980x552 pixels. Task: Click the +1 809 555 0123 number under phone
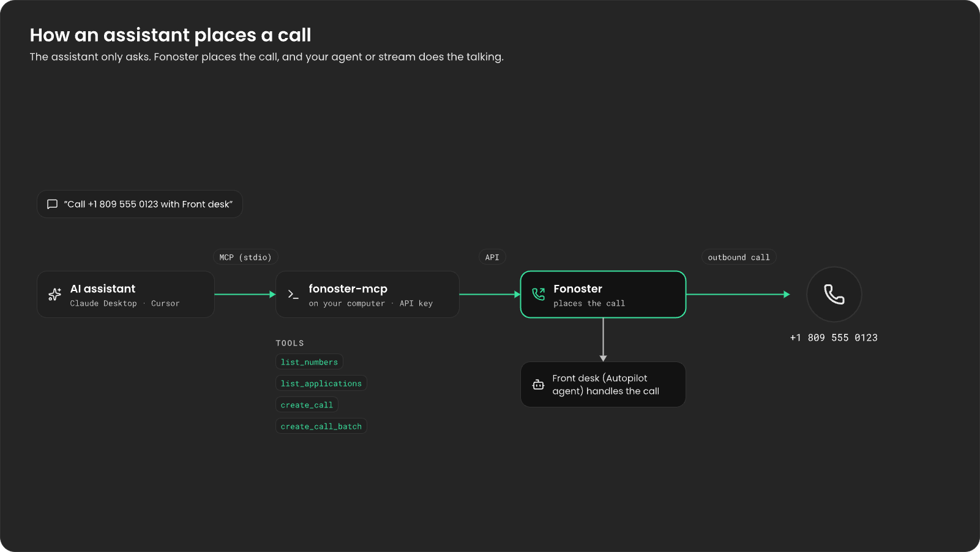pos(834,338)
